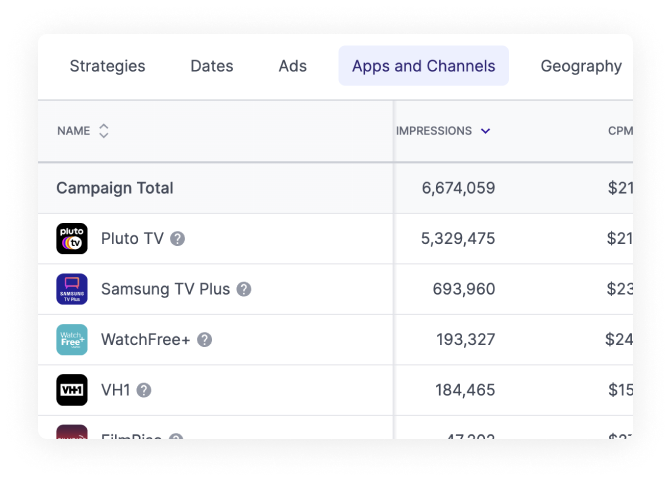Viewport: 671px width, 481px height.
Task: Open help tooltip next to WatchFree+
Action: [205, 340]
